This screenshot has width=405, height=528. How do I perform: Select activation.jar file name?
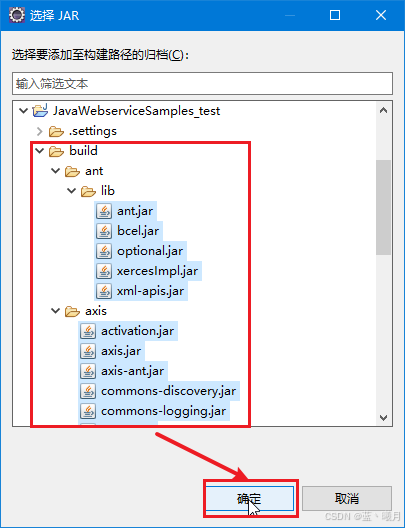[138, 331]
